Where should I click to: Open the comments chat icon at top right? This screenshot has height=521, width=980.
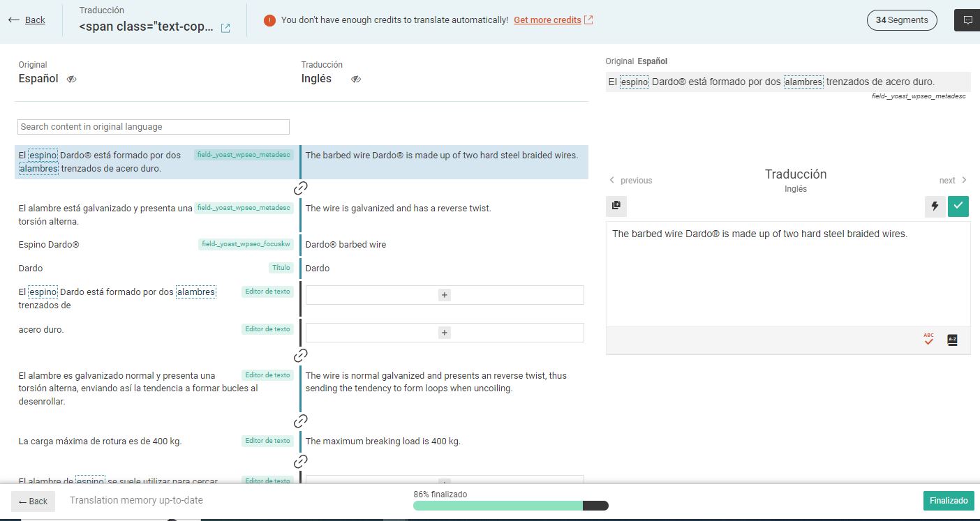(x=967, y=20)
